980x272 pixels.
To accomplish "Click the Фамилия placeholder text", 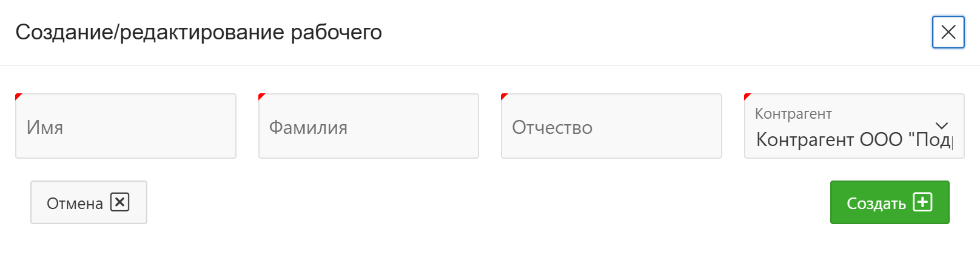I will (308, 127).
